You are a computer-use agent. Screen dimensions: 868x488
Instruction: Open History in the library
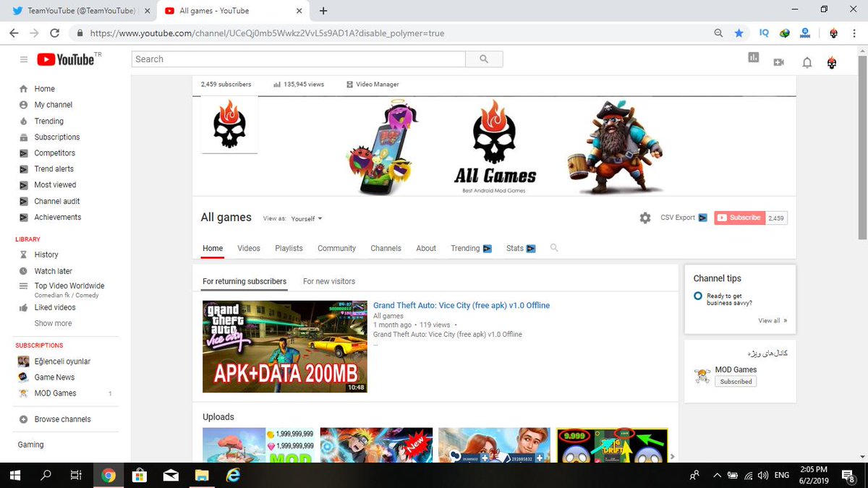click(x=46, y=254)
